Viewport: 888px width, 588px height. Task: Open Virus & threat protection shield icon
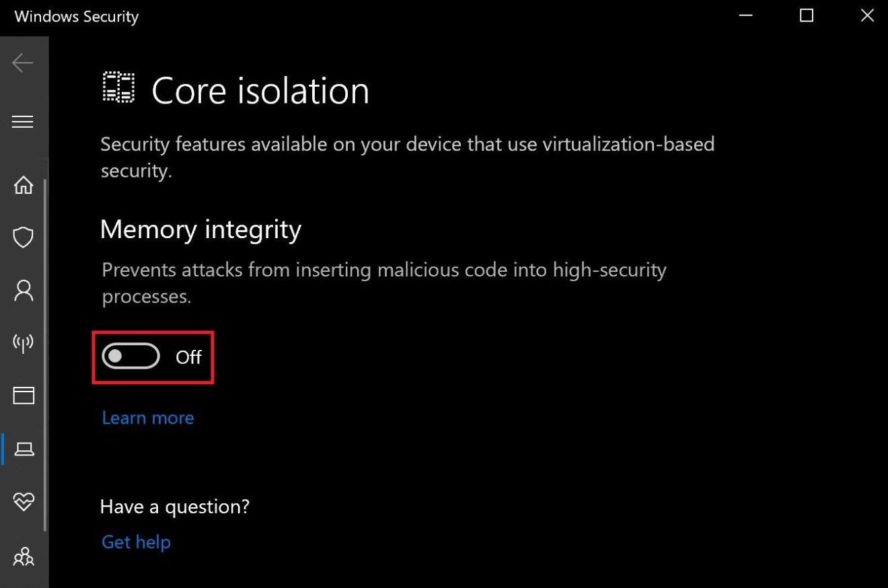pos(24,237)
